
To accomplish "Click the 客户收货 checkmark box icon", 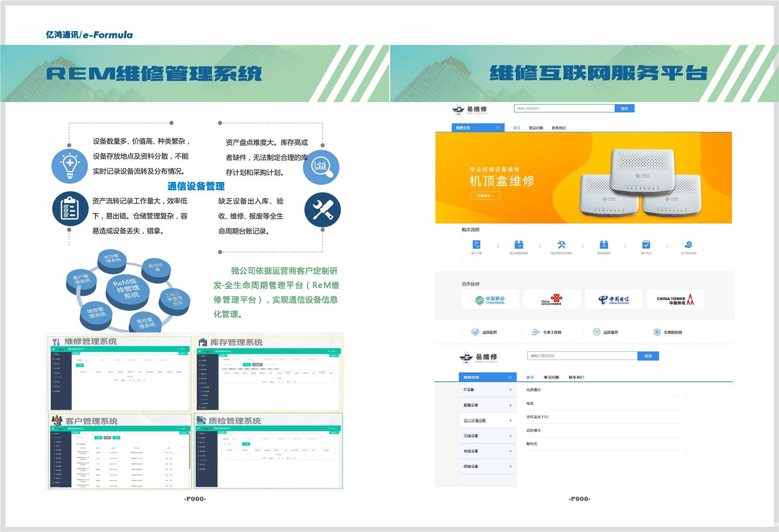I will (x=646, y=245).
